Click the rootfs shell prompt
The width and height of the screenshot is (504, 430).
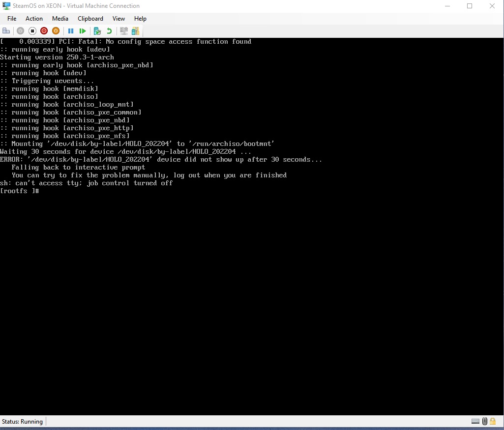20,191
